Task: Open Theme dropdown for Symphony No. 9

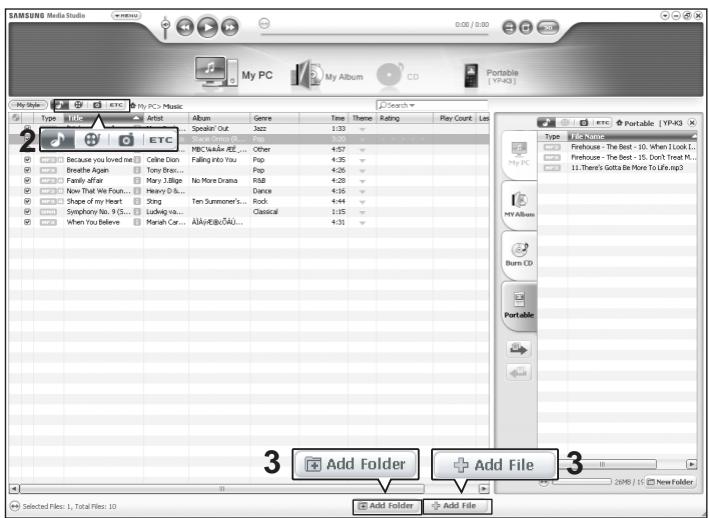Action: tap(362, 212)
